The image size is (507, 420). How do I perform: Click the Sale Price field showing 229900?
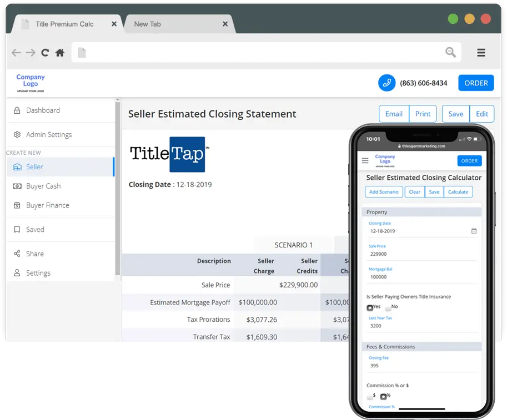[x=423, y=254]
